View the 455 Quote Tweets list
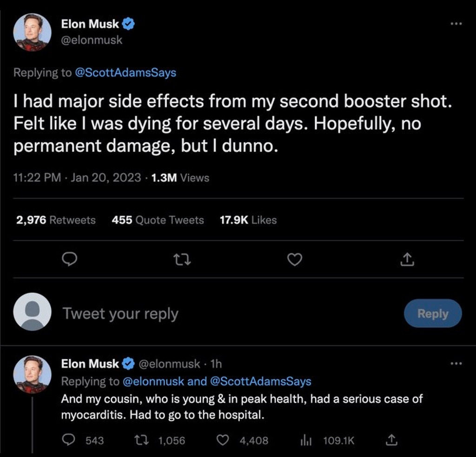Image resolution: width=476 pixels, height=457 pixels. (158, 220)
